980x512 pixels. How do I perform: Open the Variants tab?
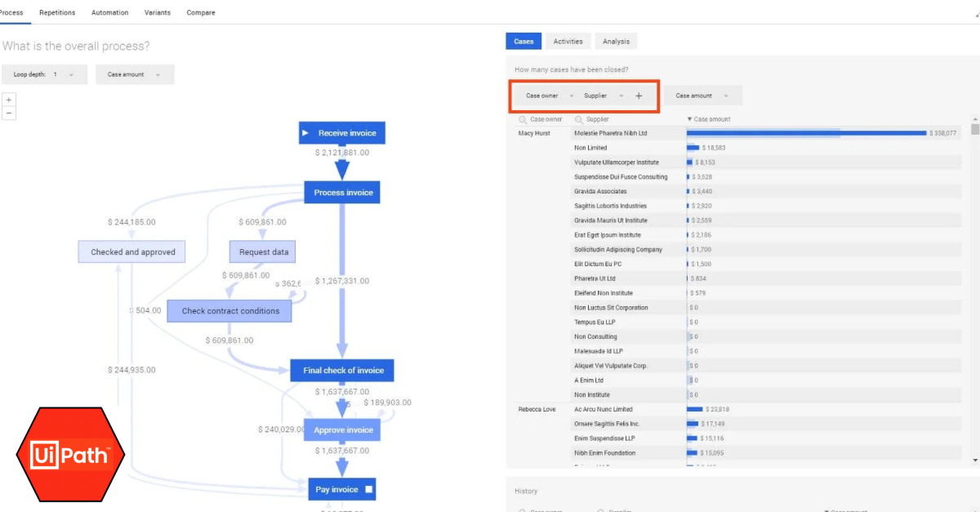pyautogui.click(x=158, y=13)
